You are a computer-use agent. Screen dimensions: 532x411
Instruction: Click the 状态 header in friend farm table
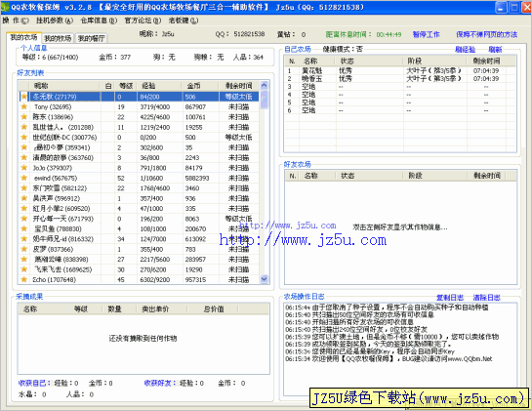coord(368,176)
